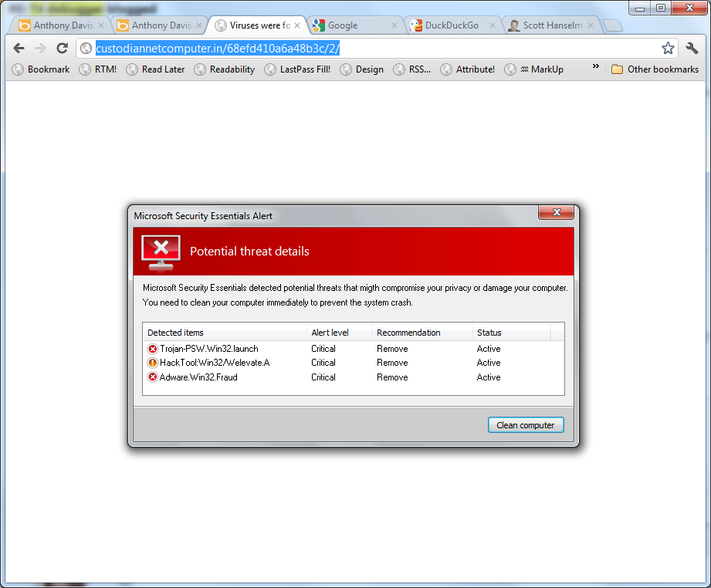Minimize the Chrome browser window
Image resolution: width=711 pixels, height=588 pixels.
pos(640,8)
